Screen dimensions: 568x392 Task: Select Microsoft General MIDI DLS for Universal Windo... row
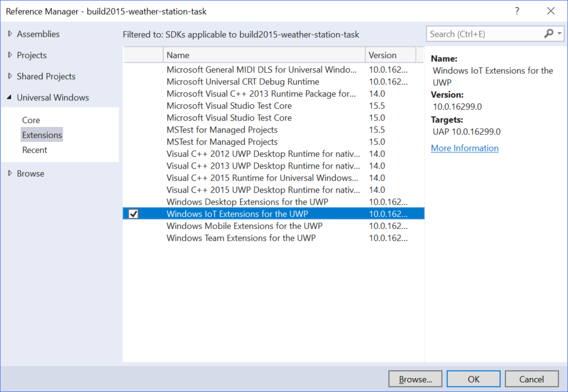[x=273, y=69]
